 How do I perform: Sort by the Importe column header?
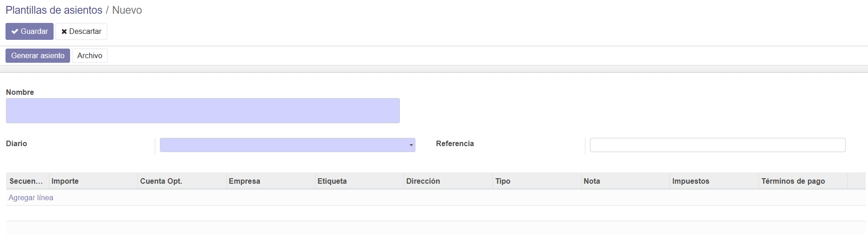coord(65,181)
